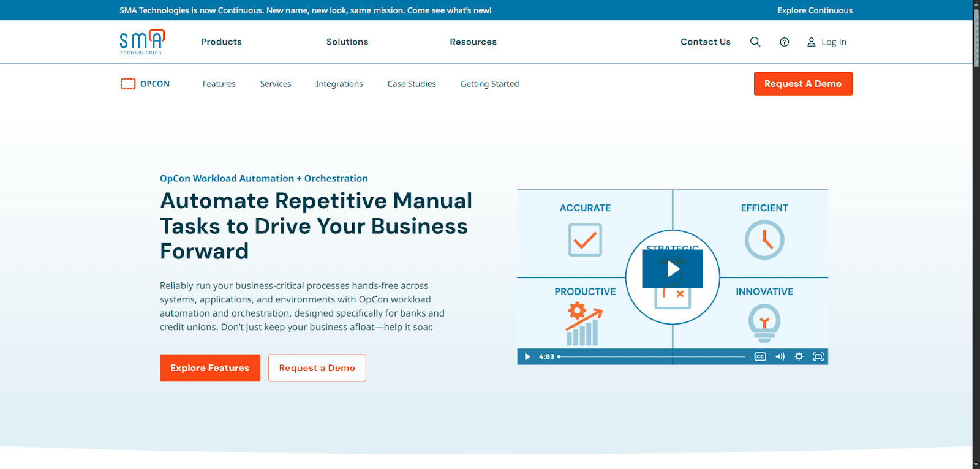Viewport: 980px width, 469px height.
Task: Open the Features tab
Action: coord(219,84)
